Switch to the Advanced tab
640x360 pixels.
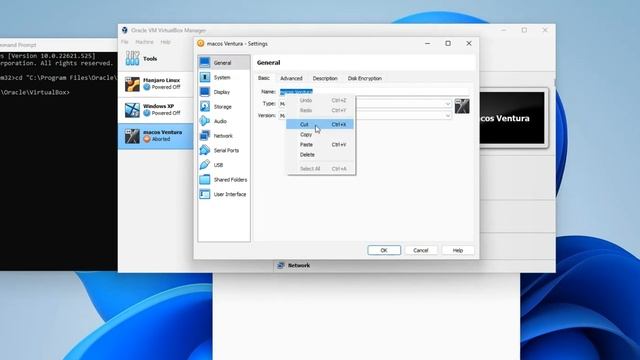[291, 78]
